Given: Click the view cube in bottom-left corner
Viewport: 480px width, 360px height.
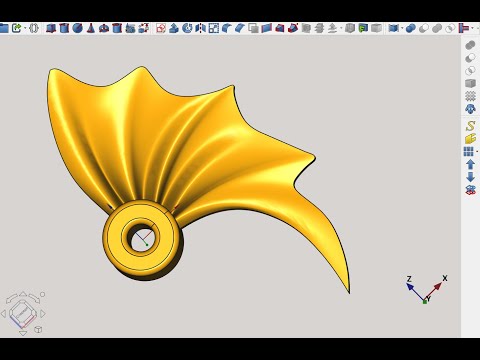Looking at the screenshot, I should [x=22, y=313].
